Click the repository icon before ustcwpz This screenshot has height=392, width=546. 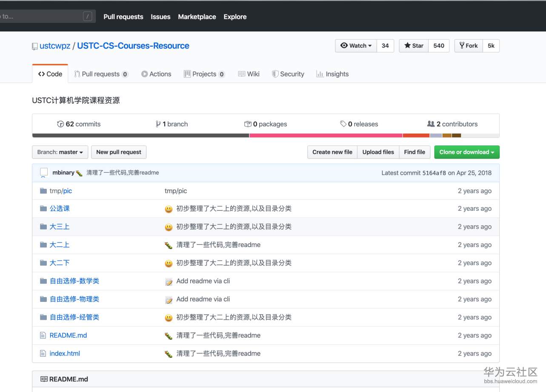click(x=35, y=46)
